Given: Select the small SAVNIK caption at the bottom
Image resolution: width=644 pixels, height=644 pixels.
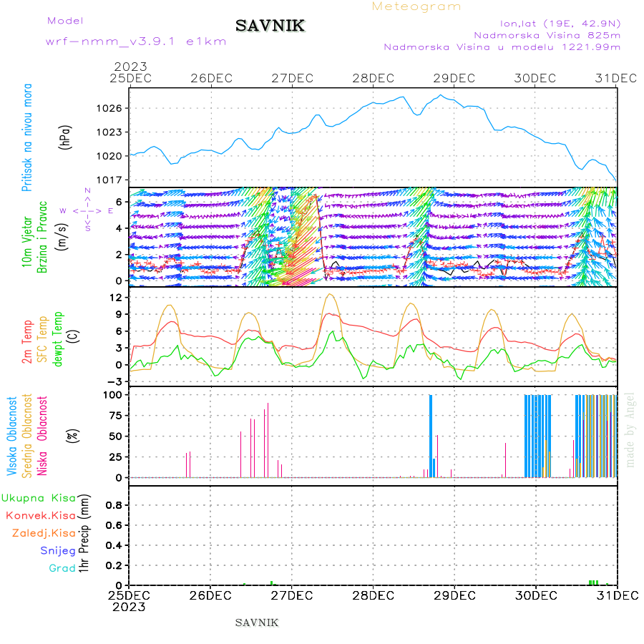Looking at the screenshot, I should (257, 623).
